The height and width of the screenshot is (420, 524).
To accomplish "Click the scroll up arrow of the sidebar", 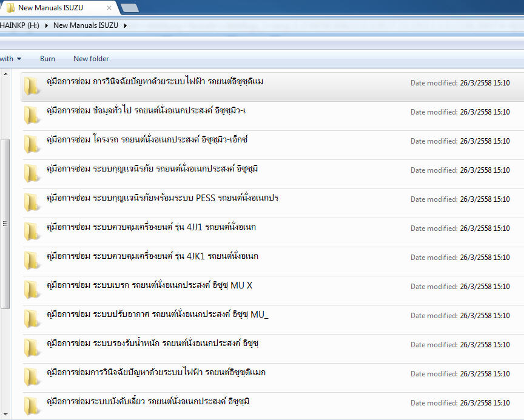I will pyautogui.click(x=5, y=74).
